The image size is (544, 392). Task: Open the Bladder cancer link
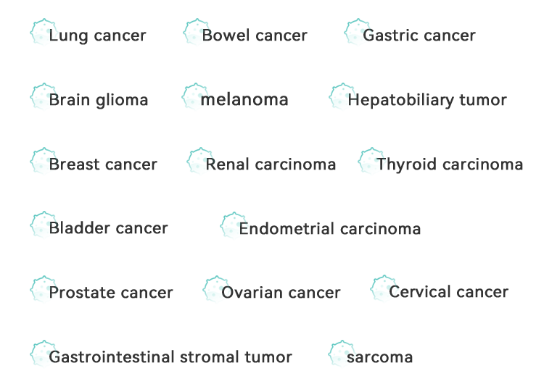point(108,228)
